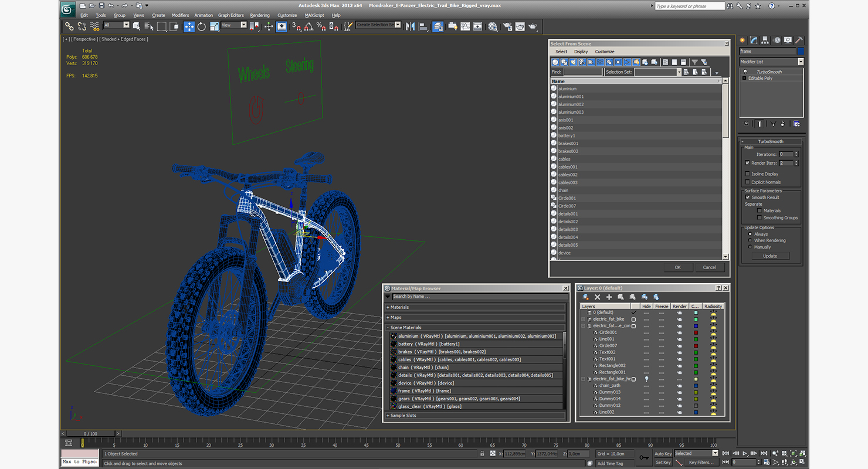This screenshot has width=868, height=469.
Task: Toggle the 3D Snaps button
Action: [296, 26]
